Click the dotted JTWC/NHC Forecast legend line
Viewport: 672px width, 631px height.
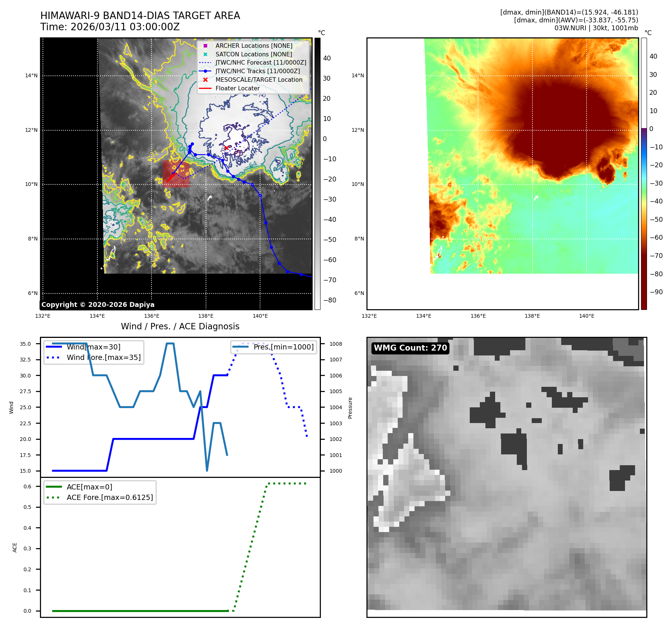(x=205, y=63)
